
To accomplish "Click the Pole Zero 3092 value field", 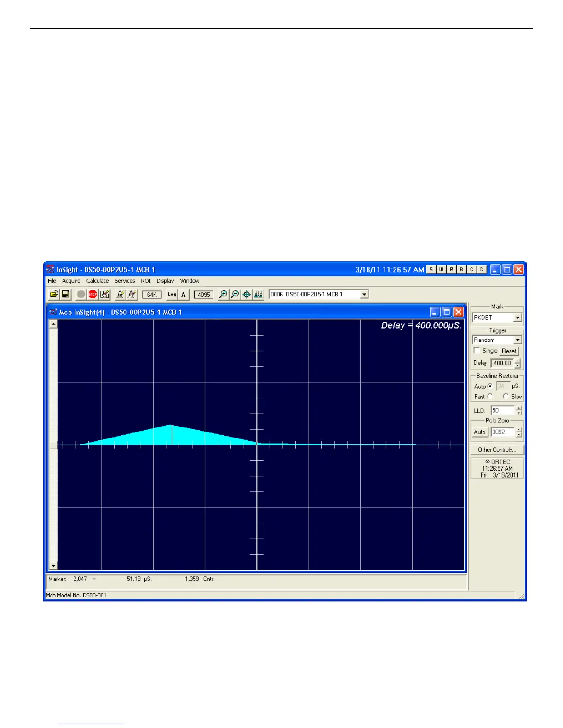I will coord(503,432).
